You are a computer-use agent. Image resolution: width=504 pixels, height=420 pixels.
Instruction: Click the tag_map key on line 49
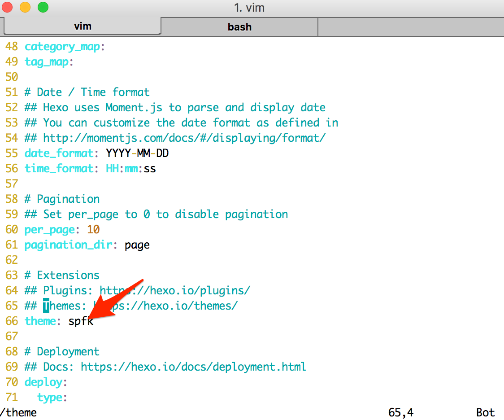pos(47,62)
